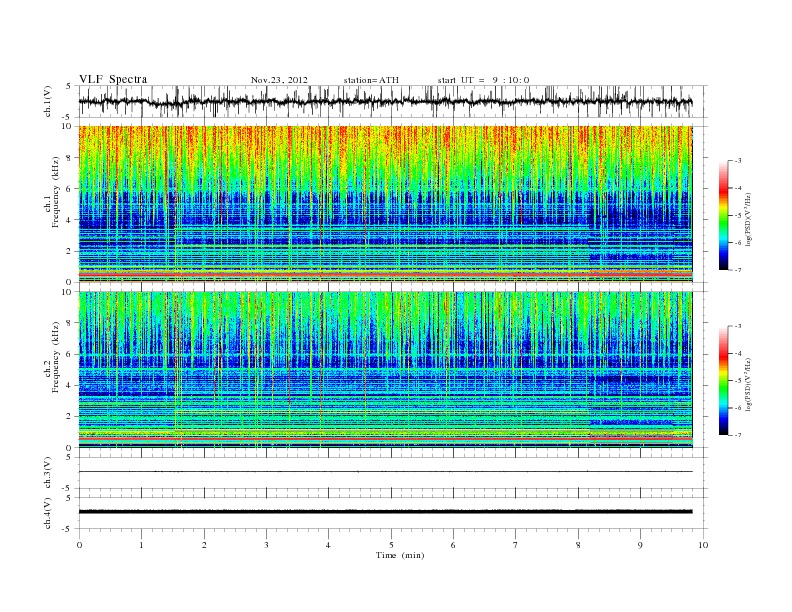Viewport: 792px width, 612px height.
Task: Click time-axis tick label "9"
Action: [640, 545]
